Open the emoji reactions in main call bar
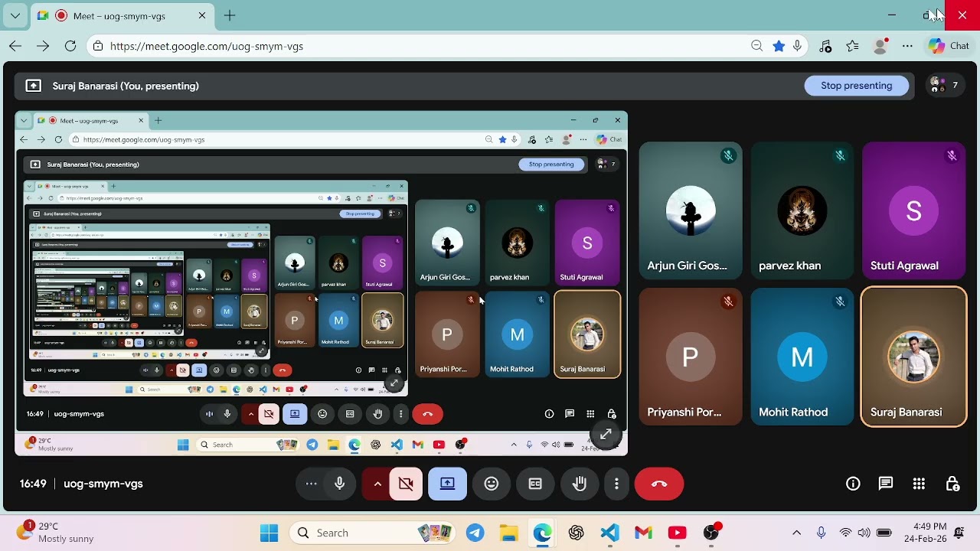 coord(492,484)
